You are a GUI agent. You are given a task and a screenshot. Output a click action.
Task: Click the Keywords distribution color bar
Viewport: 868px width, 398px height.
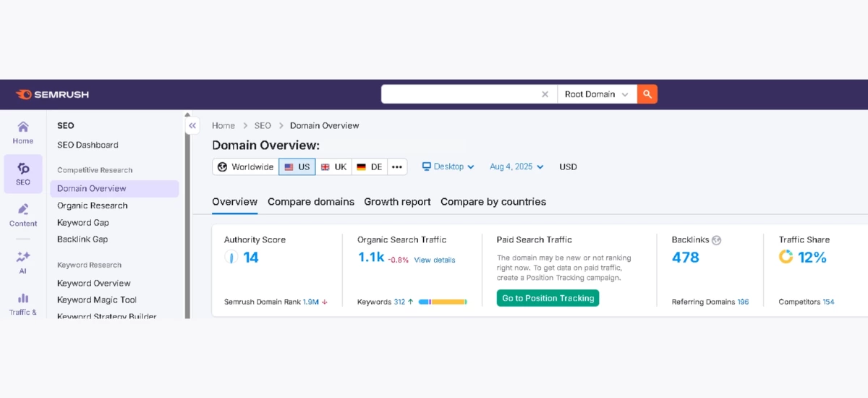click(443, 302)
